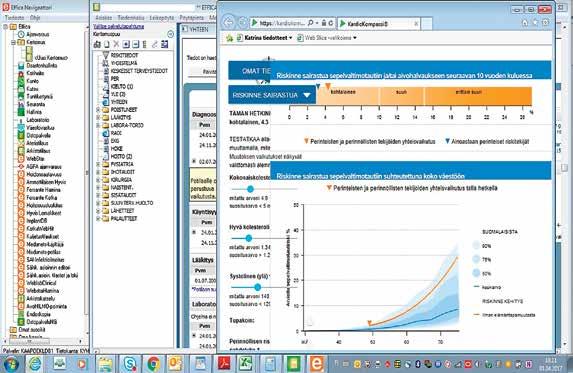Open the Tiedosto menu in Efica Navigator
This screenshot has width=573, height=373.
15,18
